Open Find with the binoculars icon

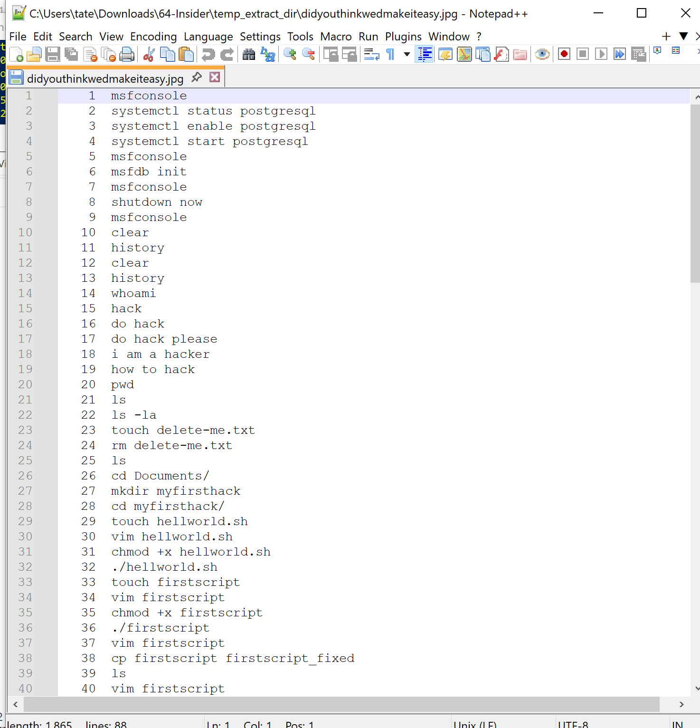(248, 55)
